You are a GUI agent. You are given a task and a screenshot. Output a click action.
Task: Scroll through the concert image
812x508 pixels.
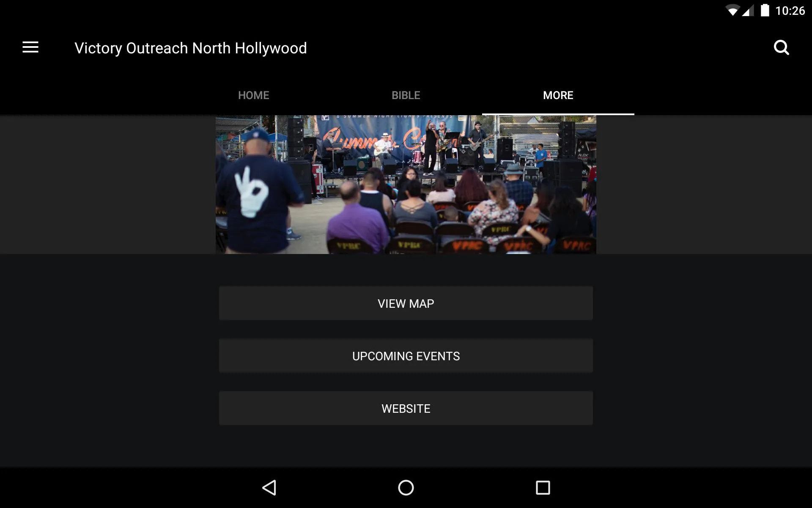coord(406,184)
